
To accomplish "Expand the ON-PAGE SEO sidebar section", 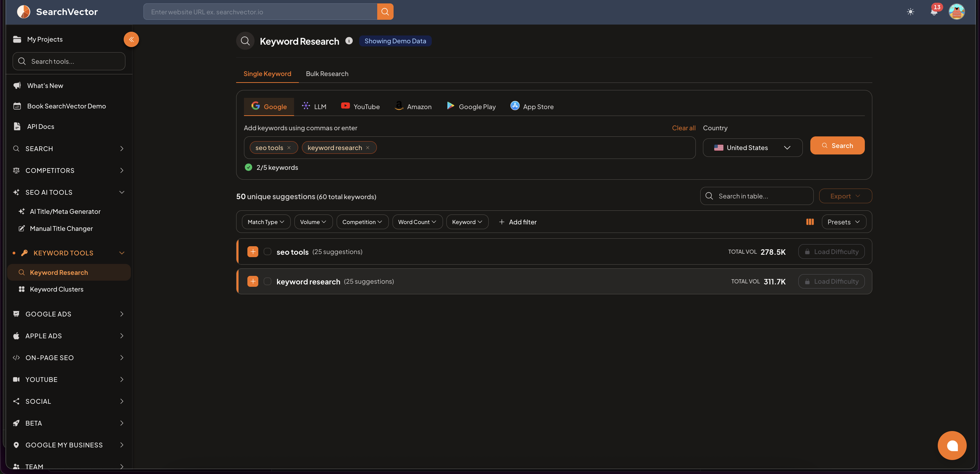I will pyautogui.click(x=69, y=357).
